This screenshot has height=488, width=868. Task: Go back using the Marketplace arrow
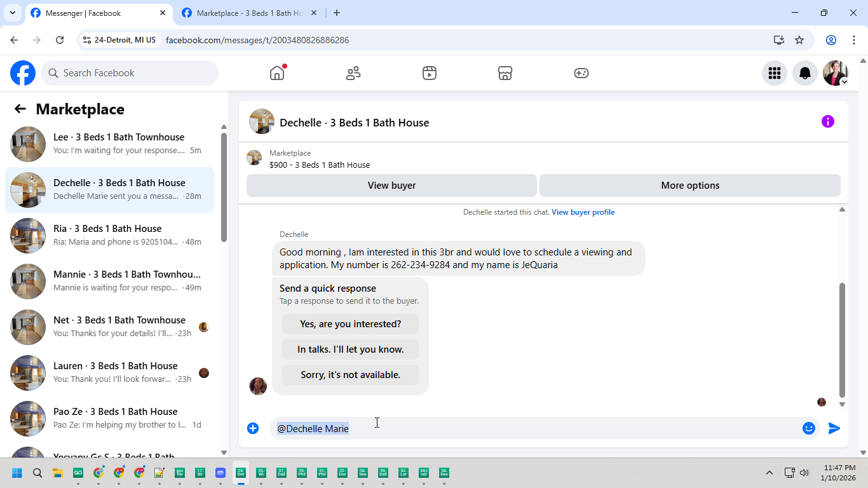click(20, 109)
